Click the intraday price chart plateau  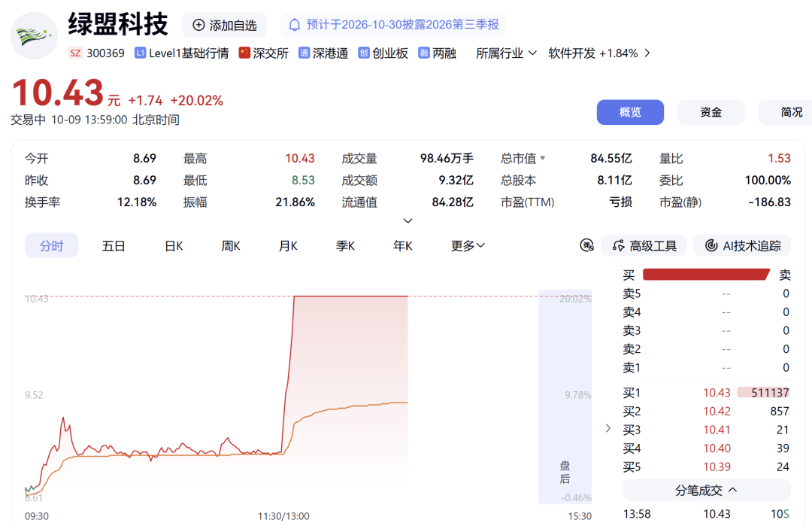click(350, 296)
